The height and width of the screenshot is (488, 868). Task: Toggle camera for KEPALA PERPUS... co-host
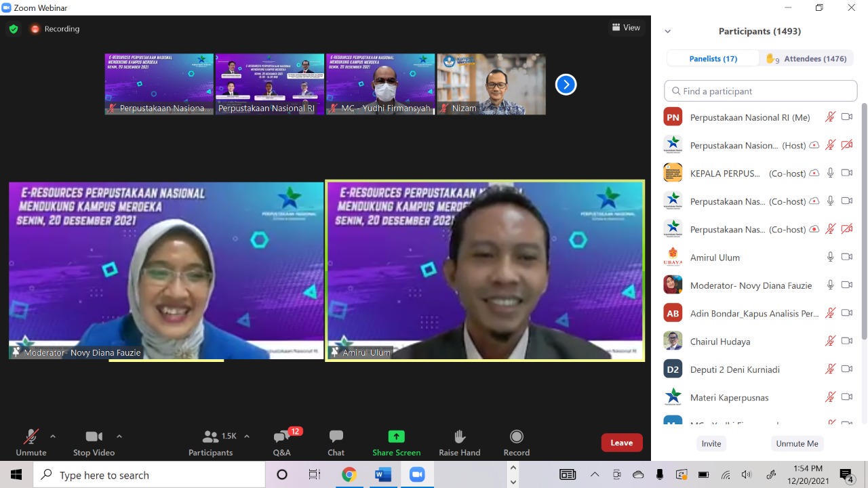(846, 173)
